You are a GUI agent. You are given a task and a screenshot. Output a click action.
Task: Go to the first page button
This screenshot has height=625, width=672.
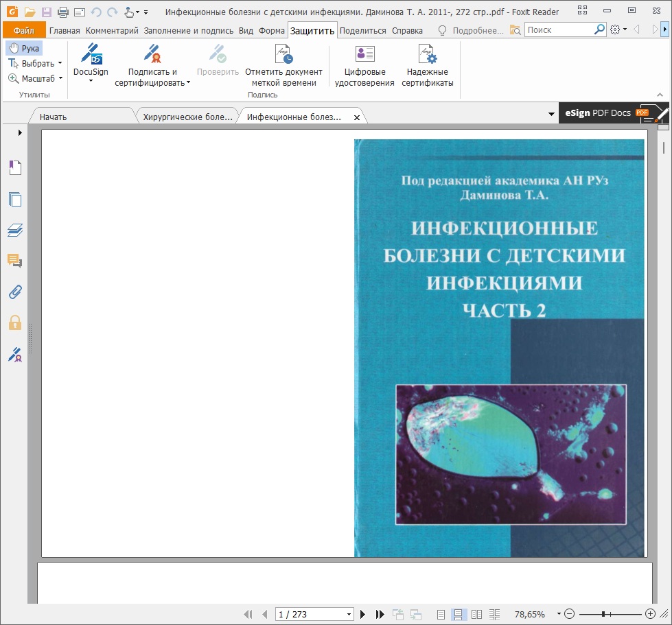pos(248,614)
